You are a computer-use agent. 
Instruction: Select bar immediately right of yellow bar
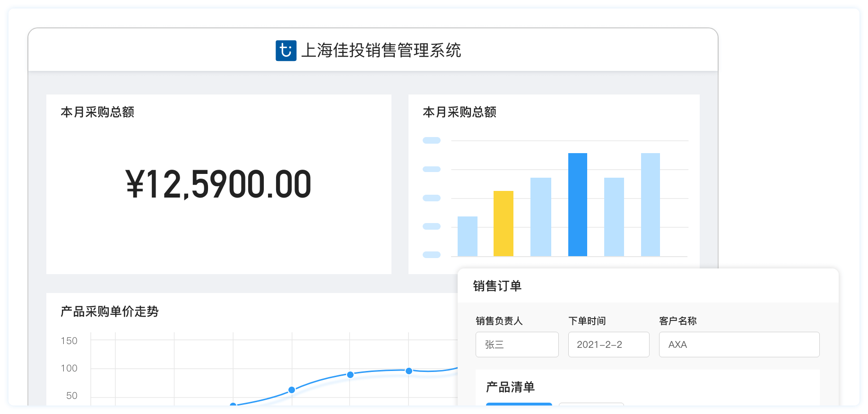click(540, 217)
